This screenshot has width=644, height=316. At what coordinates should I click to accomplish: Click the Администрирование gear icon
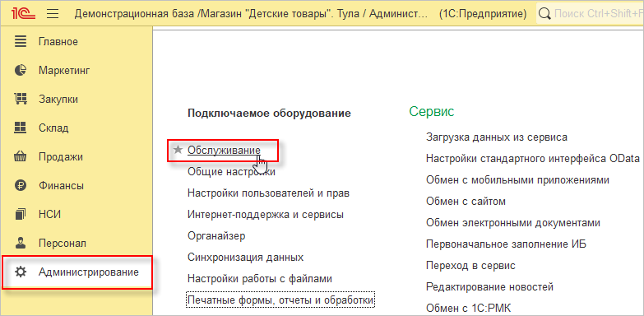click(x=20, y=272)
